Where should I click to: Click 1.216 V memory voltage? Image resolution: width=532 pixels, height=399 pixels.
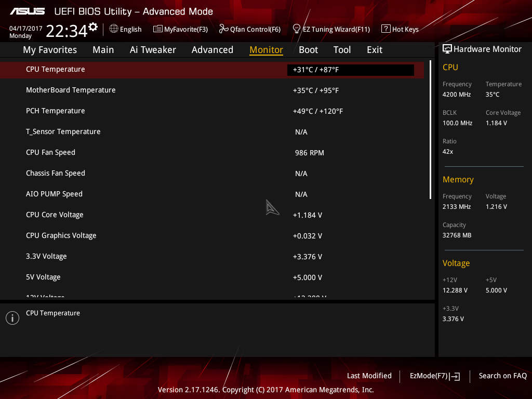[496, 207]
